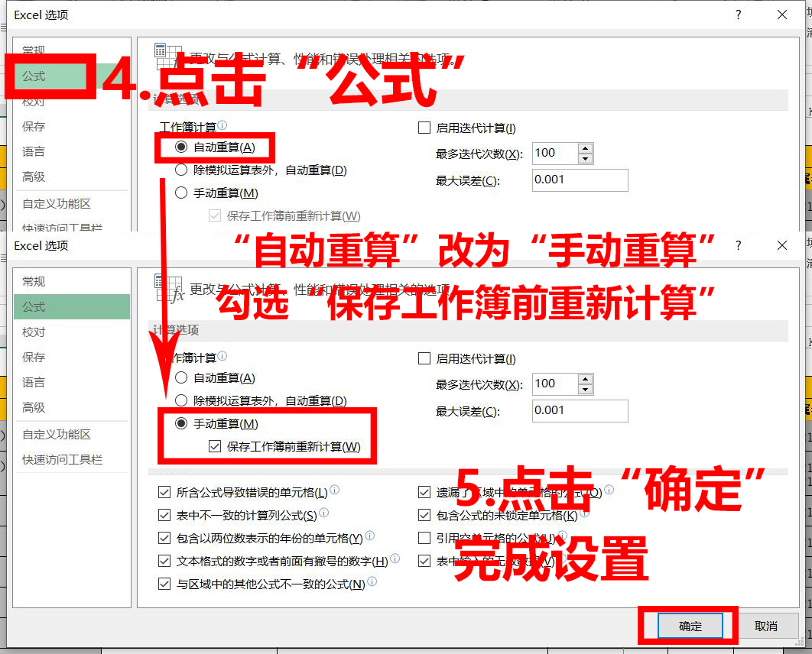Open 公式 category in lower dialog sidebar
This screenshot has width=812, height=654.
coord(71,307)
